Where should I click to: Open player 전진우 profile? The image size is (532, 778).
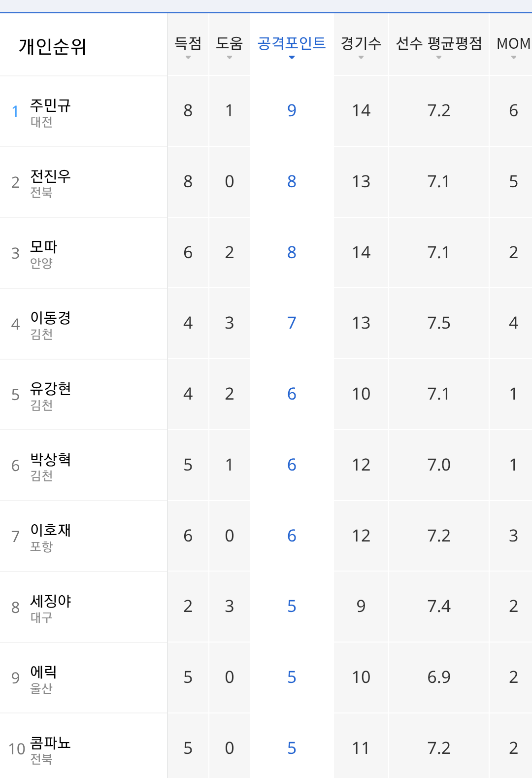point(50,176)
